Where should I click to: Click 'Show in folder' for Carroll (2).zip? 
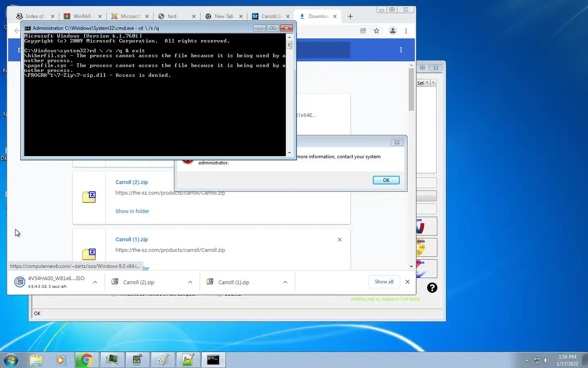click(x=132, y=211)
